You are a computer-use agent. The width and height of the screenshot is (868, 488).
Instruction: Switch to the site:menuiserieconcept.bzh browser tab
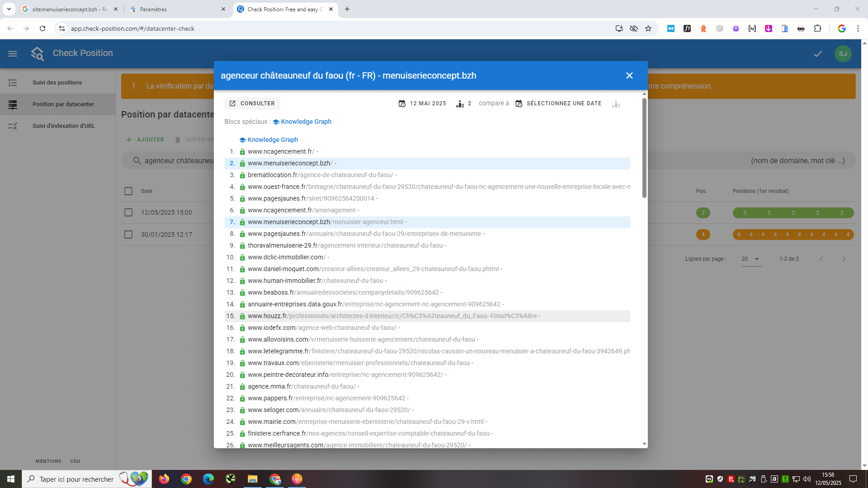tap(71, 9)
